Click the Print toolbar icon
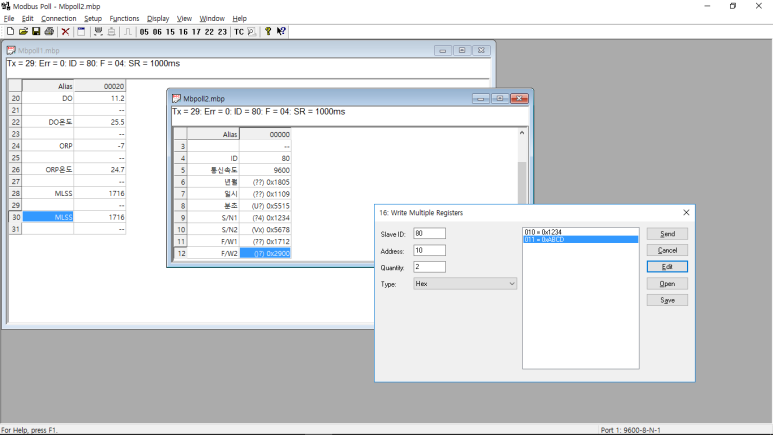This screenshot has height=435, width=773. click(49, 32)
